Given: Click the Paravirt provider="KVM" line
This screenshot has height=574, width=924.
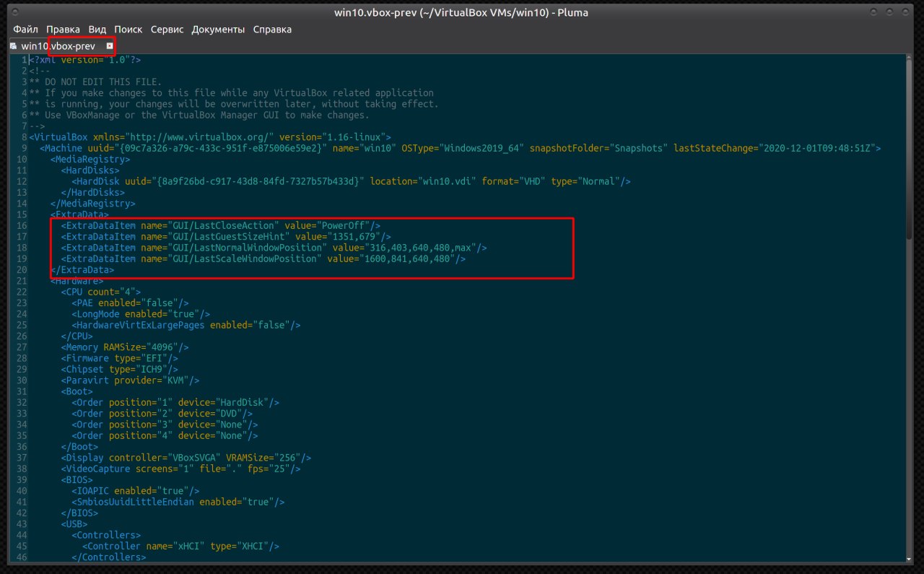Looking at the screenshot, I should pos(130,381).
